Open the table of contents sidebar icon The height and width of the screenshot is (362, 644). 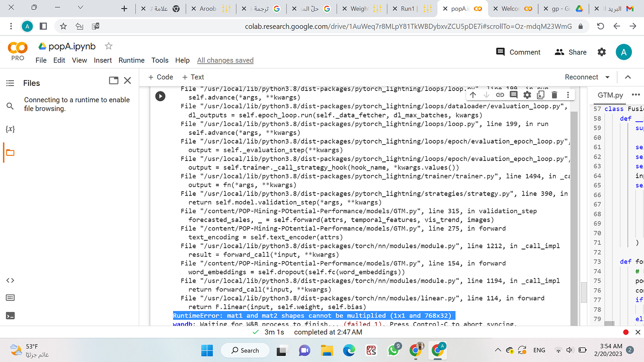pos(10,83)
